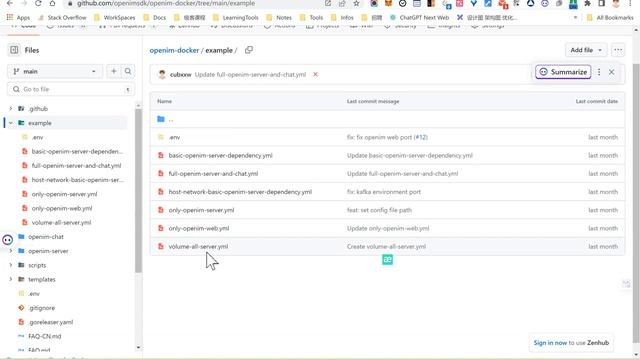Screen dimensions: 640x360
Task: Expand the templates folder chevron
Action: click(x=11, y=280)
